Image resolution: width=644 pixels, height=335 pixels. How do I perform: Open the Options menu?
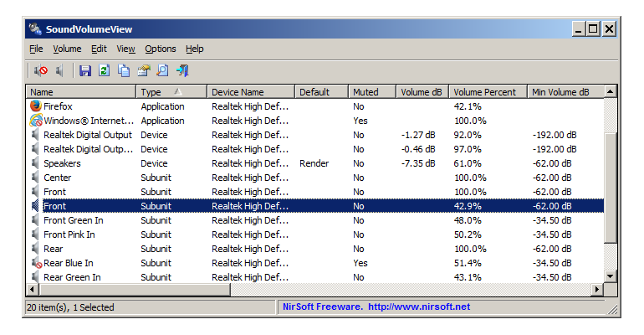(161, 49)
